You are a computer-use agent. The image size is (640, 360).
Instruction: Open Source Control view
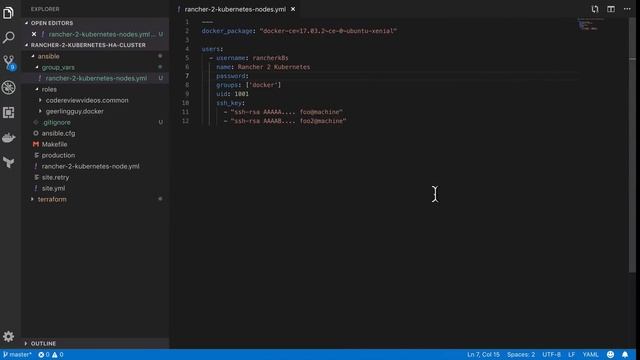point(8,62)
